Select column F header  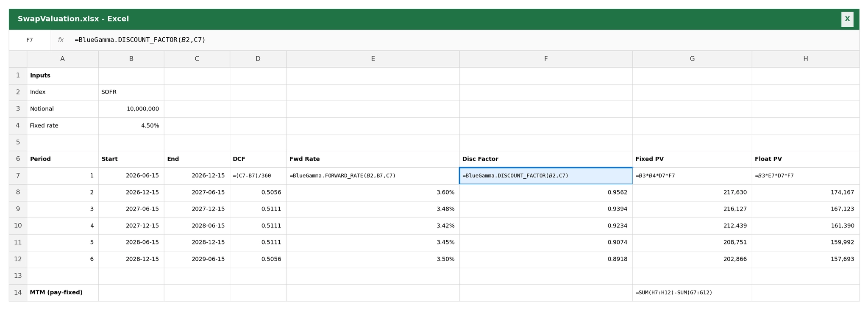coord(546,59)
